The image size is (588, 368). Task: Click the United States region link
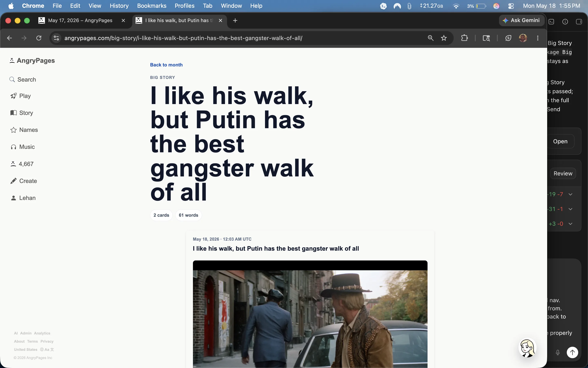tap(26, 350)
